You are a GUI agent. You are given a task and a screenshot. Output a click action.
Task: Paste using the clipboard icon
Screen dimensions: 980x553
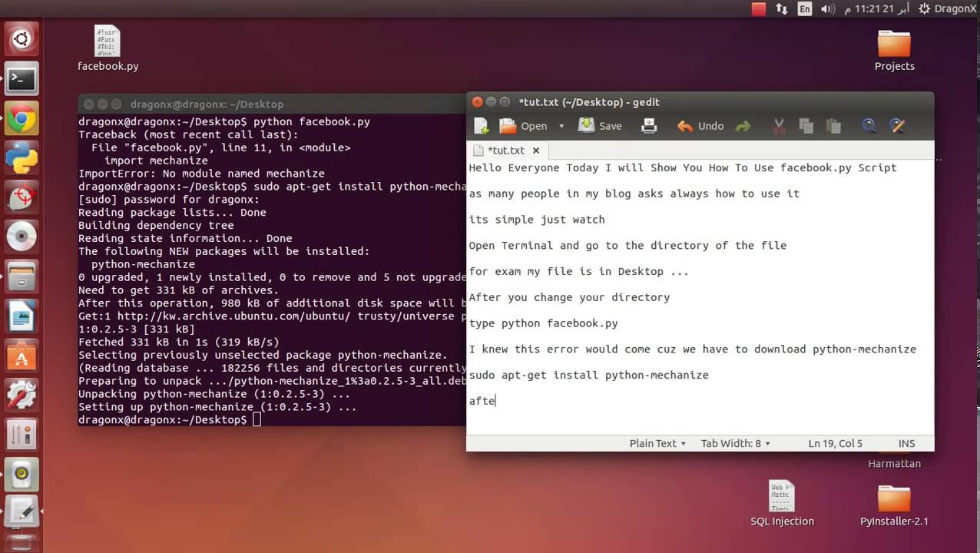[x=833, y=126]
